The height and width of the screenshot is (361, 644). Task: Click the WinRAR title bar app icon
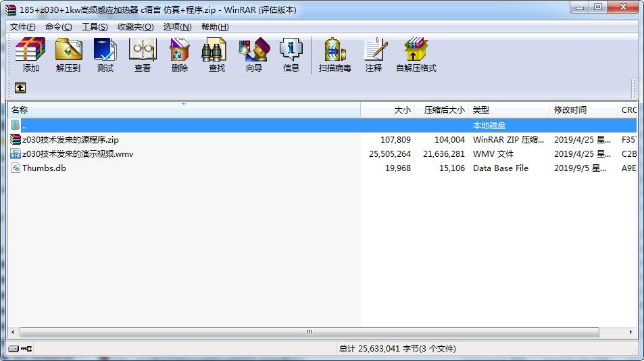(x=11, y=10)
